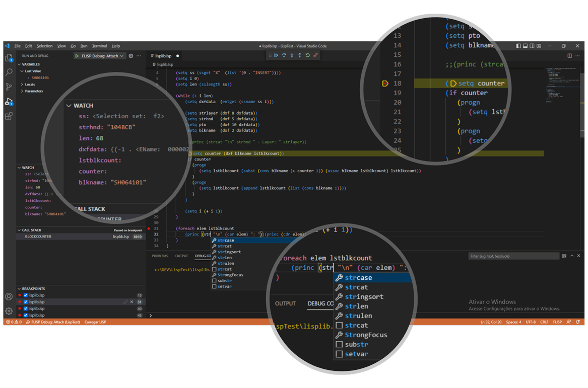Click Step Into in the debug toolbar

(x=292, y=55)
